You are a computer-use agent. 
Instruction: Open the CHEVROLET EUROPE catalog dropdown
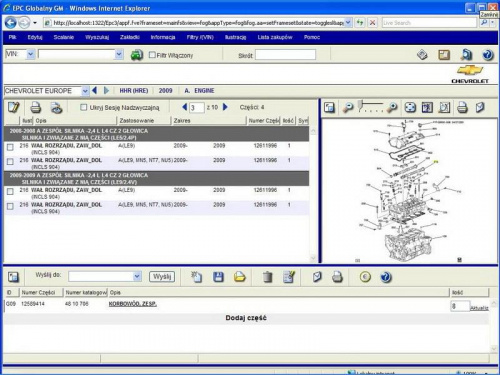coord(85,91)
